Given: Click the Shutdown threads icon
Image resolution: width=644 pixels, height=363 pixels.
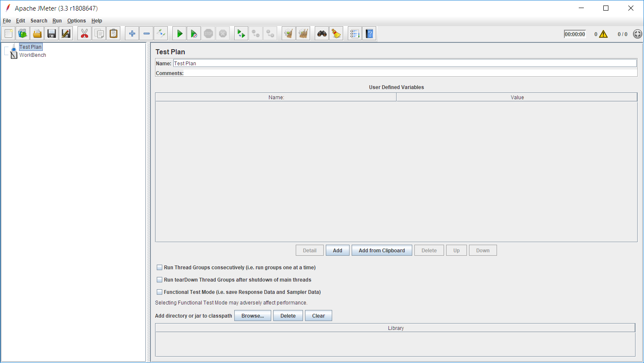Looking at the screenshot, I should click(x=223, y=34).
